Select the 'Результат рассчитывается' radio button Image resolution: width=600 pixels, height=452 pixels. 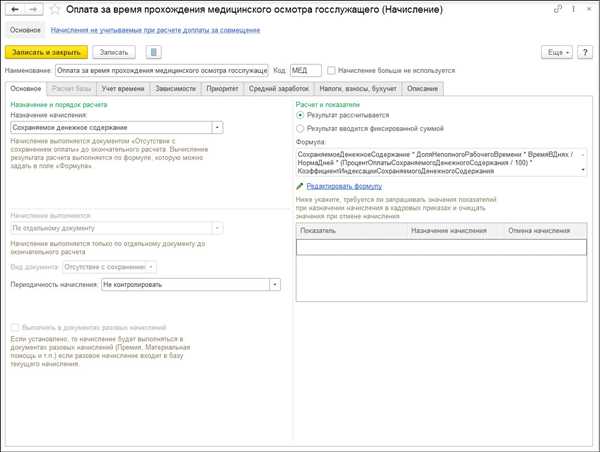(302, 115)
